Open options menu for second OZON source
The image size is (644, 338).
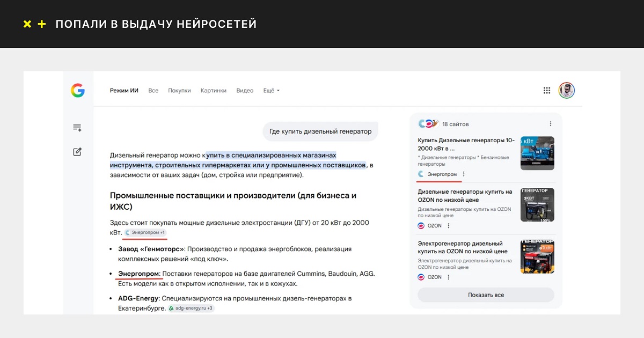coord(449,277)
